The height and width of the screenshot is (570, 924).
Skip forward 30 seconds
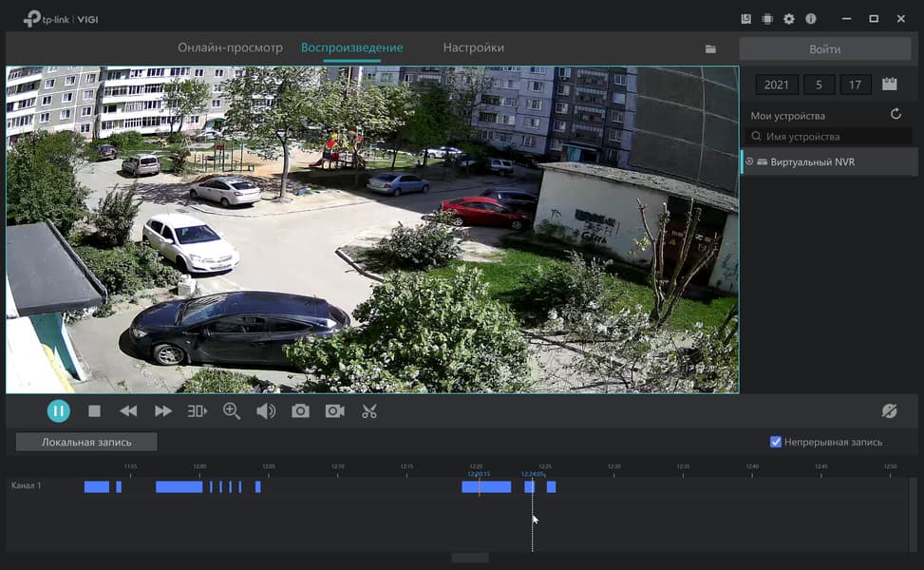click(x=197, y=411)
